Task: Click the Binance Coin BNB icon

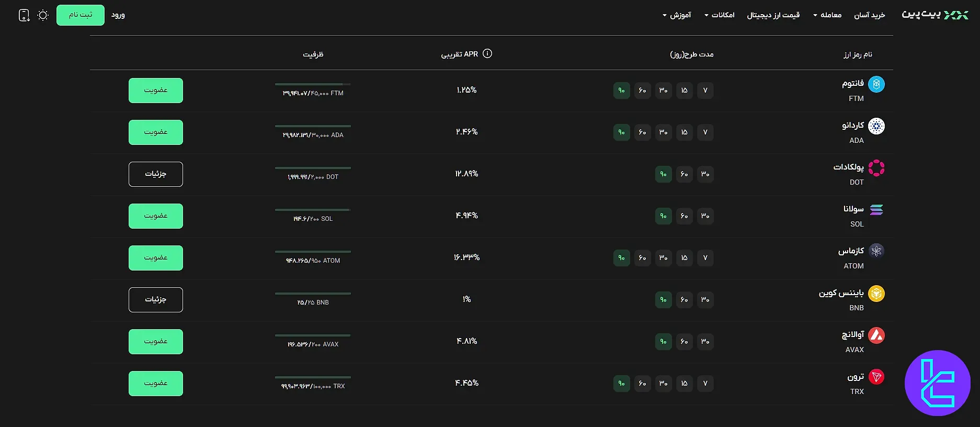Action: coord(876,294)
